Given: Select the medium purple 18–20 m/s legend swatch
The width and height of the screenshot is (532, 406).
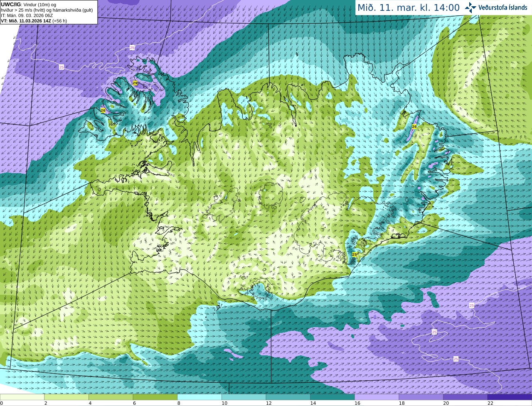Looking at the screenshot, I should [x=421, y=397].
